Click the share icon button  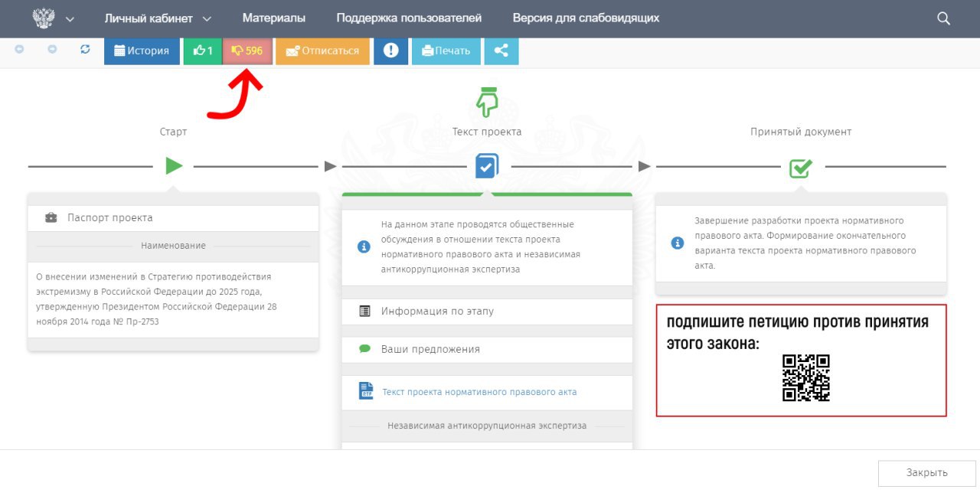[x=501, y=51]
